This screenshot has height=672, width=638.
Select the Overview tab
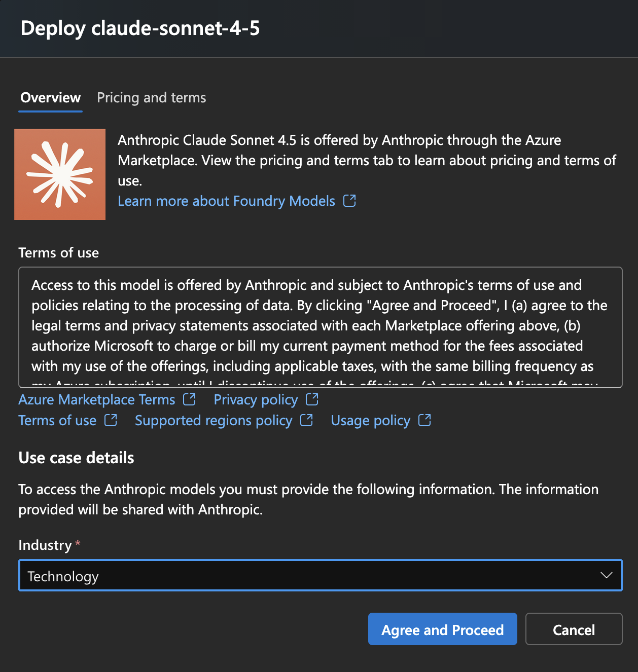(50, 98)
